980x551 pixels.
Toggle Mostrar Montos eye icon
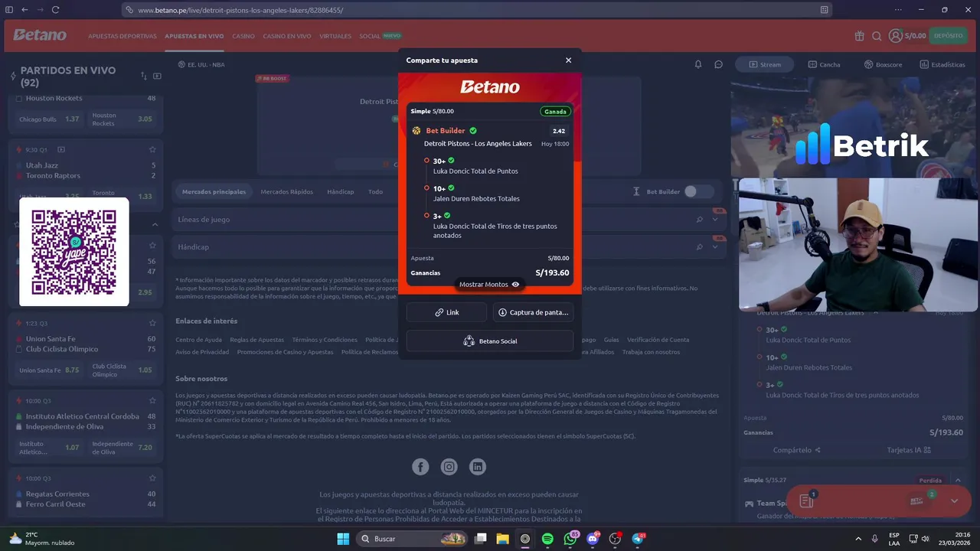(x=515, y=285)
